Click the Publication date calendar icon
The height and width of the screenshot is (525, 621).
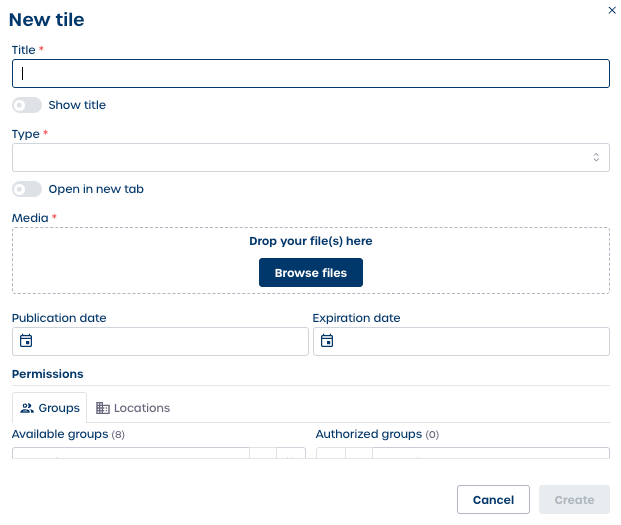tap(26, 341)
